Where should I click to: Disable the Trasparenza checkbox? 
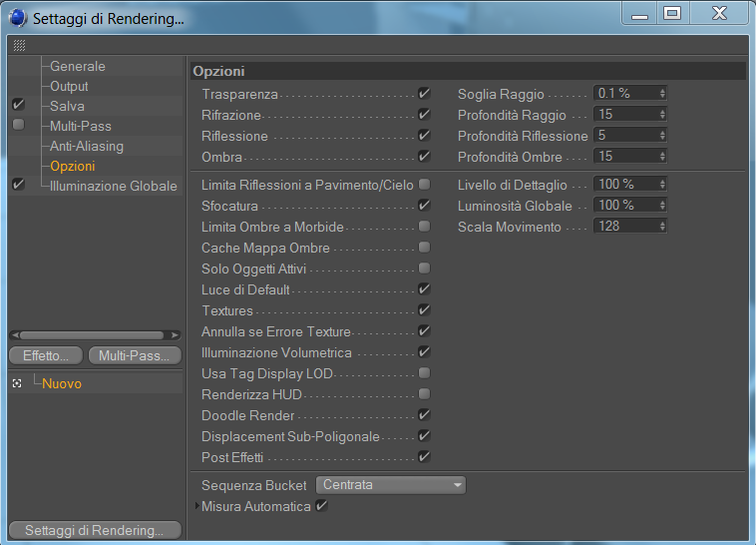click(424, 93)
